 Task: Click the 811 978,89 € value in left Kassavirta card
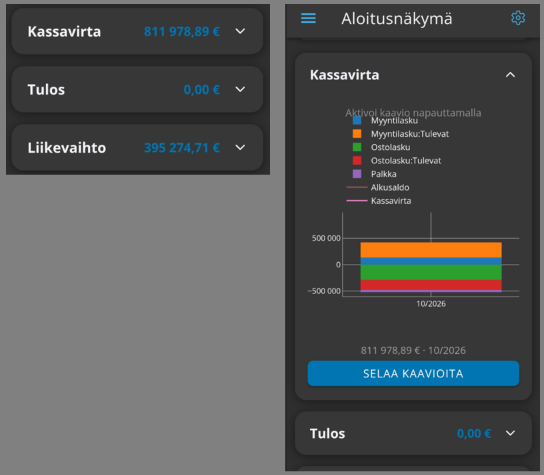(x=182, y=32)
